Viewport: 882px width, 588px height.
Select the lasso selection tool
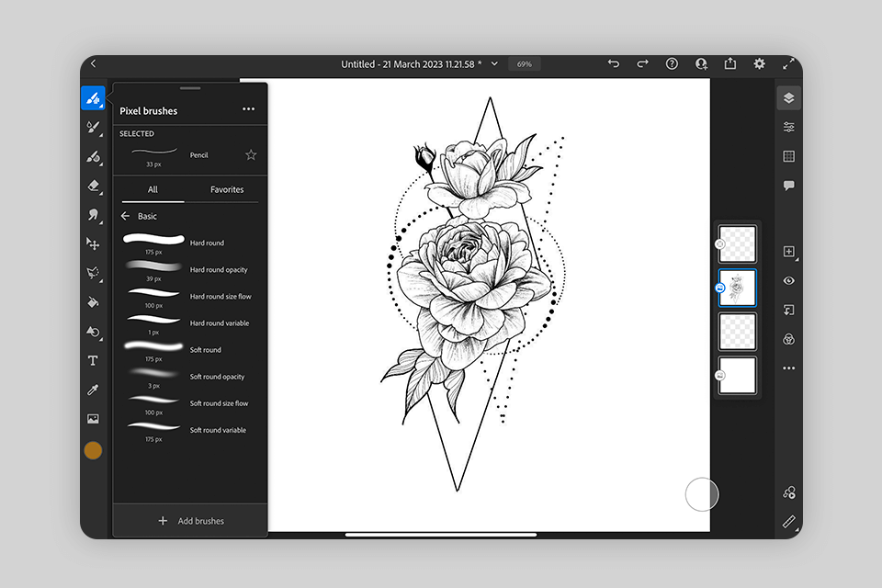tap(93, 274)
